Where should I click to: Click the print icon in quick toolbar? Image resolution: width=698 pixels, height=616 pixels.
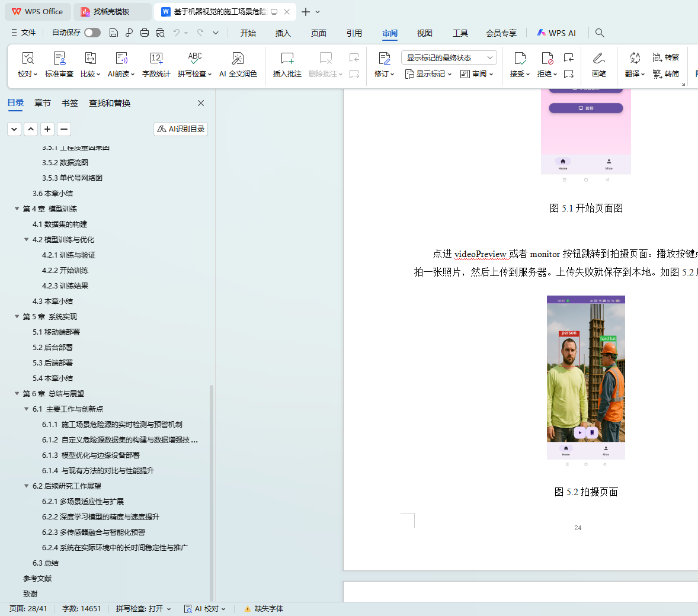[x=145, y=33]
